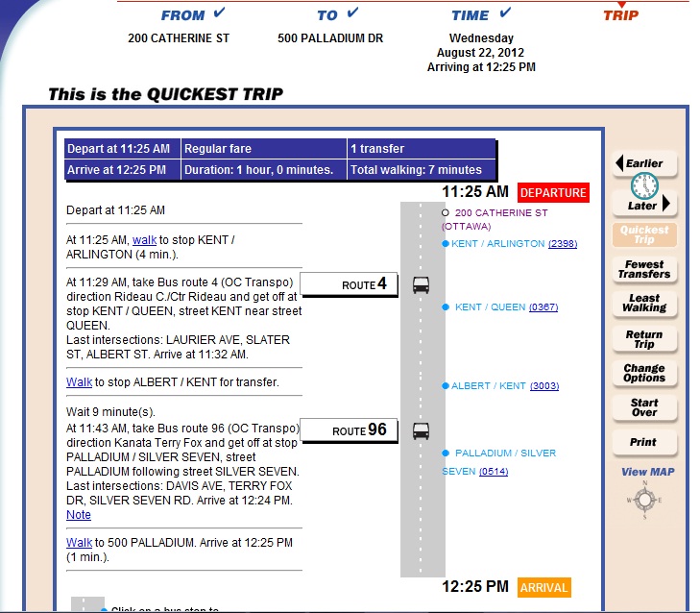Click the KENT / ARLINGTON stop marker dot
Screen dimensions: 700x613
point(446,244)
